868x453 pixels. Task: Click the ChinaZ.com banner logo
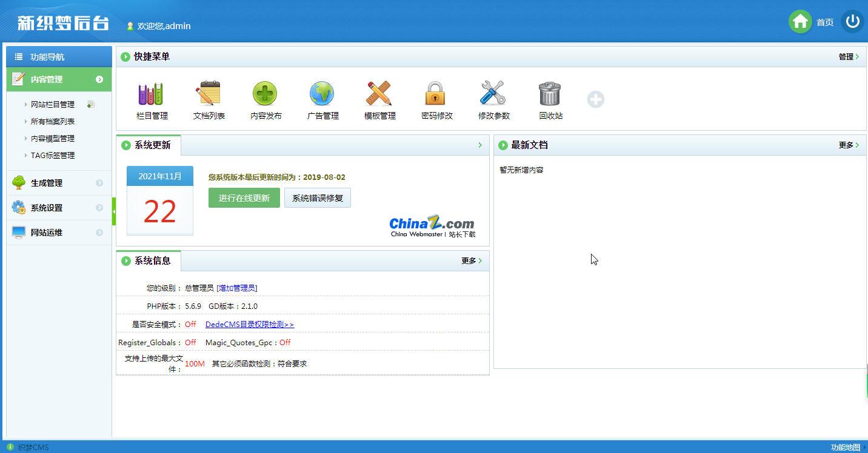pyautogui.click(x=432, y=226)
